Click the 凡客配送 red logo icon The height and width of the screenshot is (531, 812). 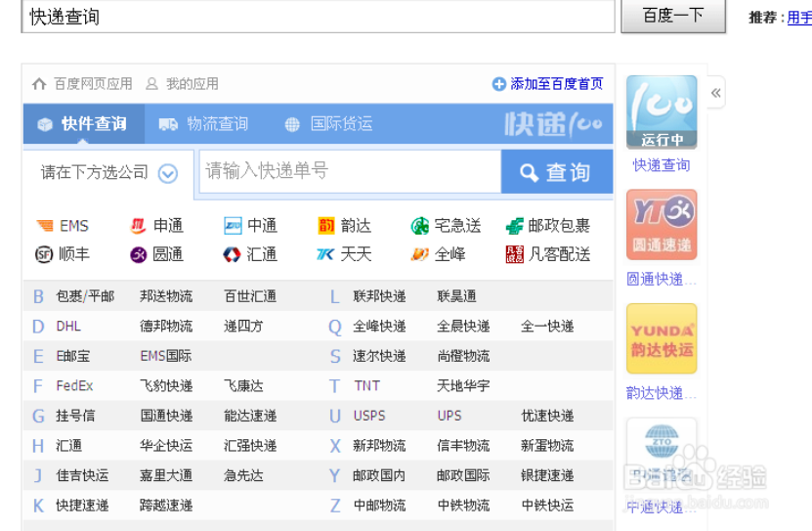coord(514,254)
